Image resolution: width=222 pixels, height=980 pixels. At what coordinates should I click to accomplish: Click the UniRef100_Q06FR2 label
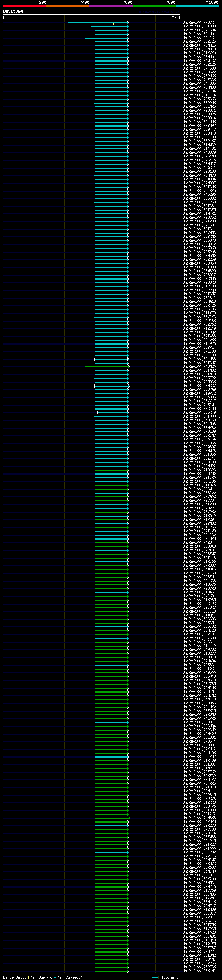tap(199, 378)
